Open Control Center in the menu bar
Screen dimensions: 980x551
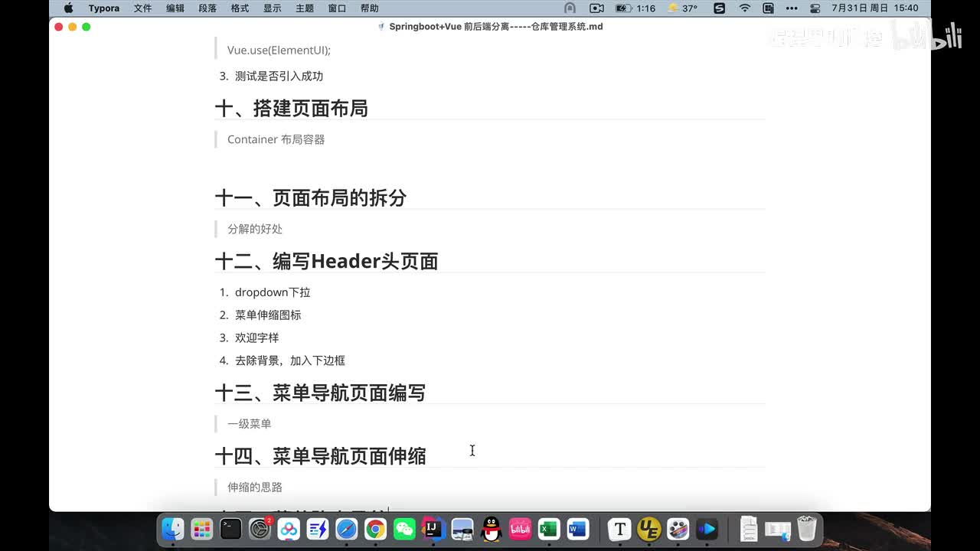click(815, 8)
